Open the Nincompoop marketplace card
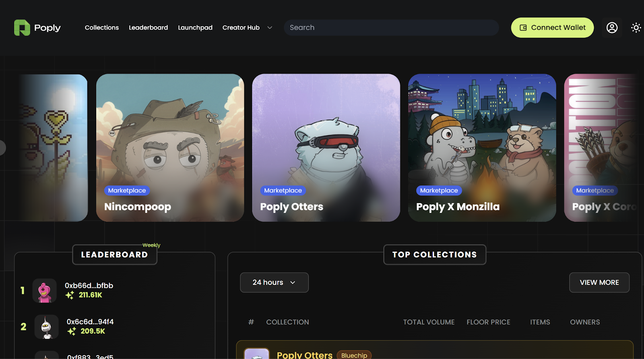Viewport: 644px width, 359px height. click(170, 148)
